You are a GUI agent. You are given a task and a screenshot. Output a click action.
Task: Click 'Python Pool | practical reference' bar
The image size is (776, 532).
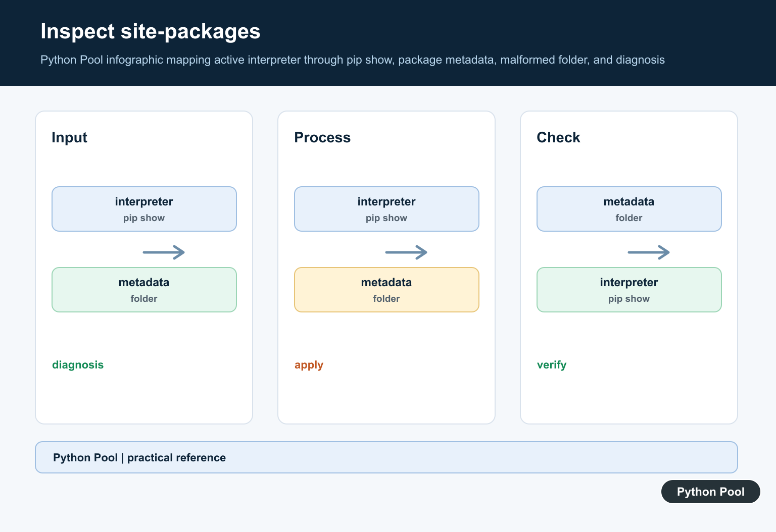point(386,457)
